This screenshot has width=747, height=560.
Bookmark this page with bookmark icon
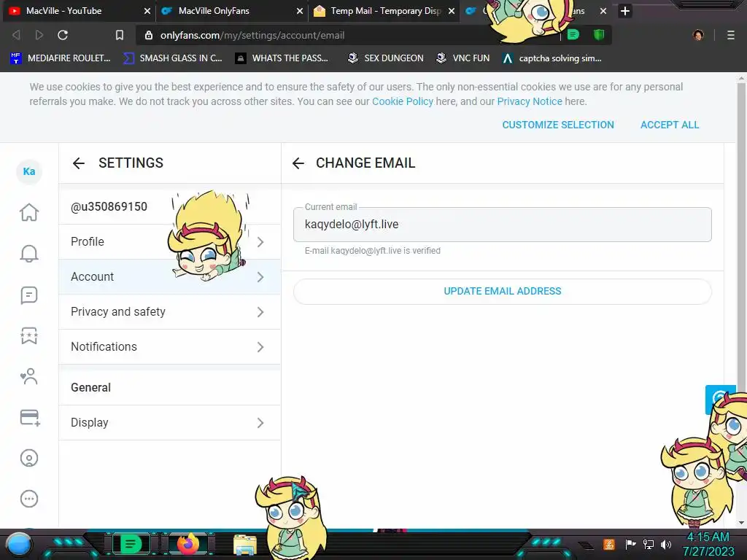tap(120, 35)
